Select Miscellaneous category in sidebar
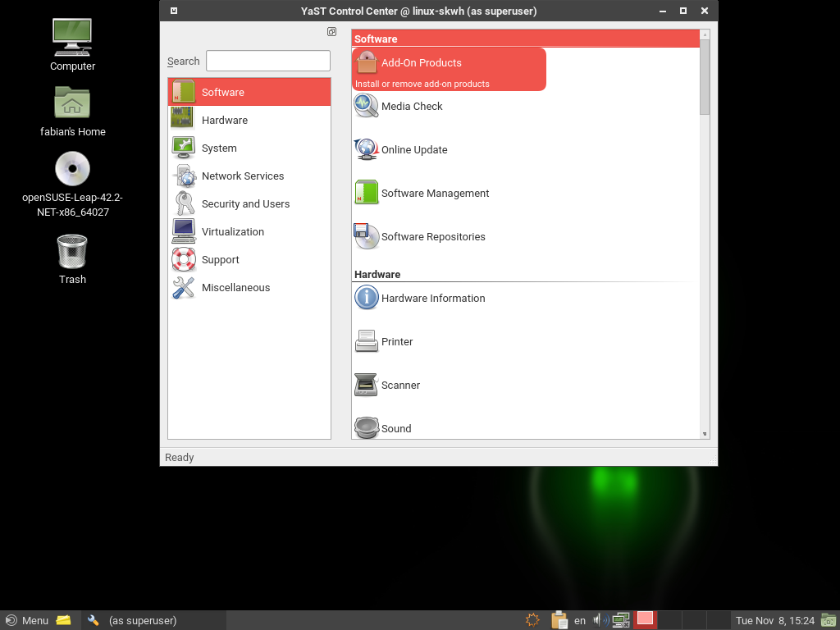Image resolution: width=840 pixels, height=630 pixels. 235,288
